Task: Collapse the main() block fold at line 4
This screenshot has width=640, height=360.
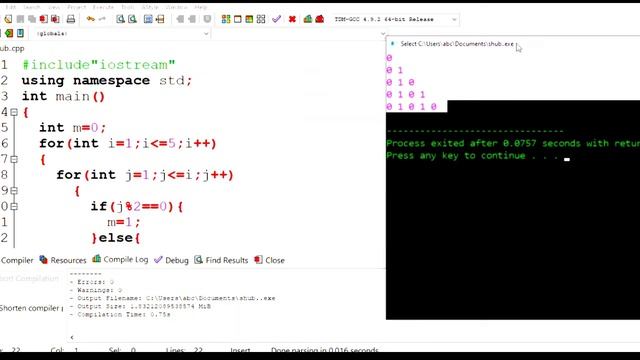Action: (14, 112)
